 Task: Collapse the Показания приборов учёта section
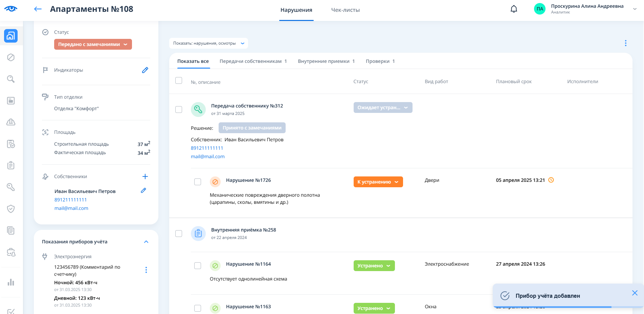tap(146, 242)
